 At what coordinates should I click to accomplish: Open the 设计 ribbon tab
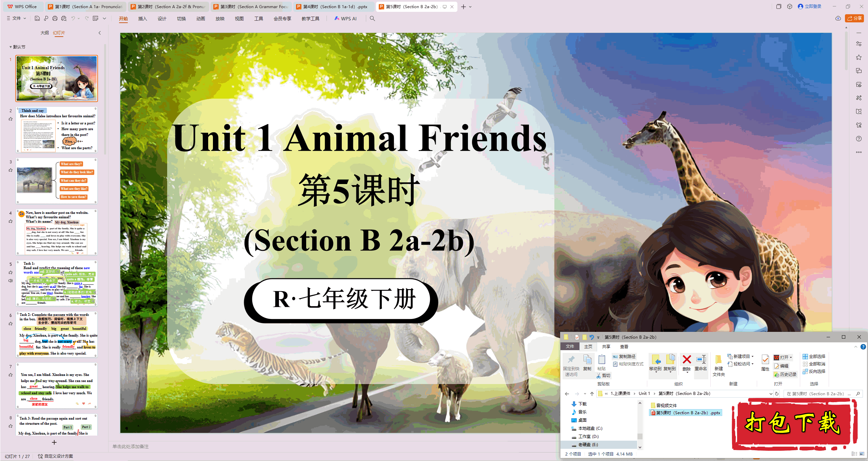pyautogui.click(x=162, y=19)
